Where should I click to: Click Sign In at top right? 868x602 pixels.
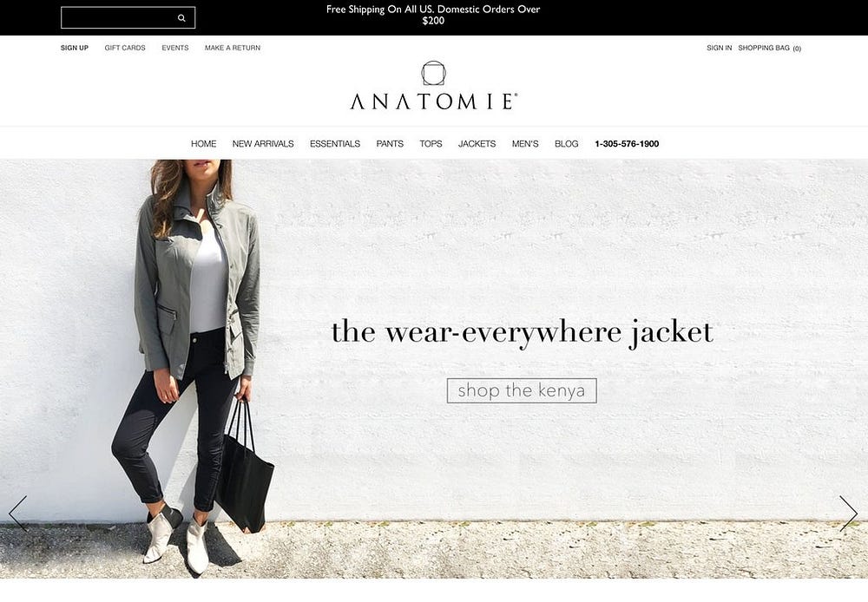click(x=719, y=48)
